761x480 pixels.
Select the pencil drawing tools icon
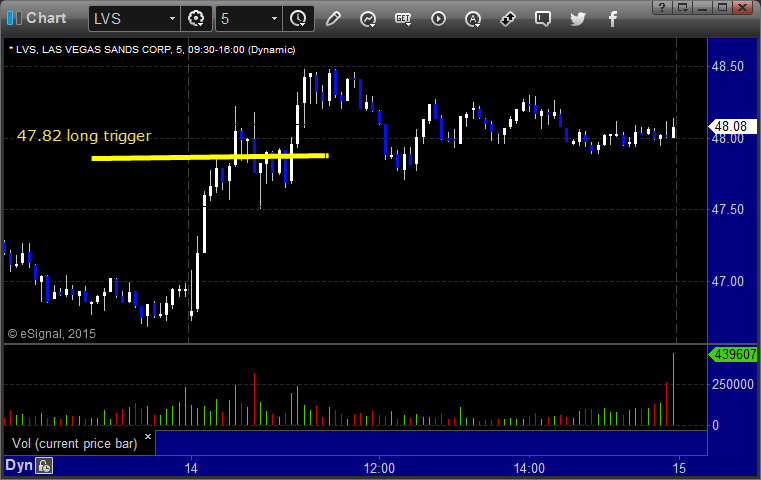(333, 19)
